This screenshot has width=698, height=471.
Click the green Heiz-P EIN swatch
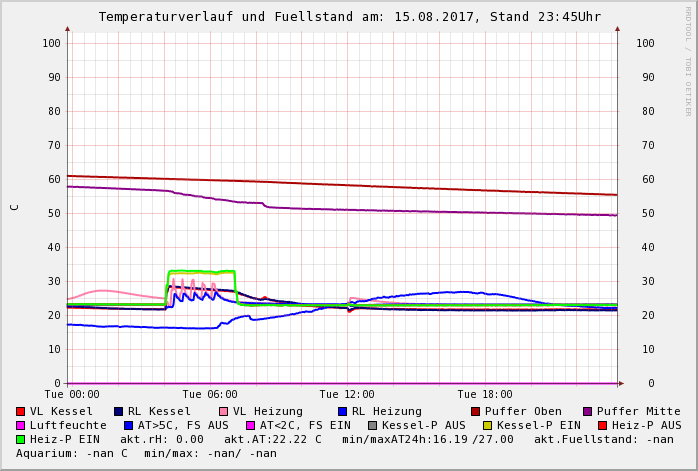(x=21, y=439)
